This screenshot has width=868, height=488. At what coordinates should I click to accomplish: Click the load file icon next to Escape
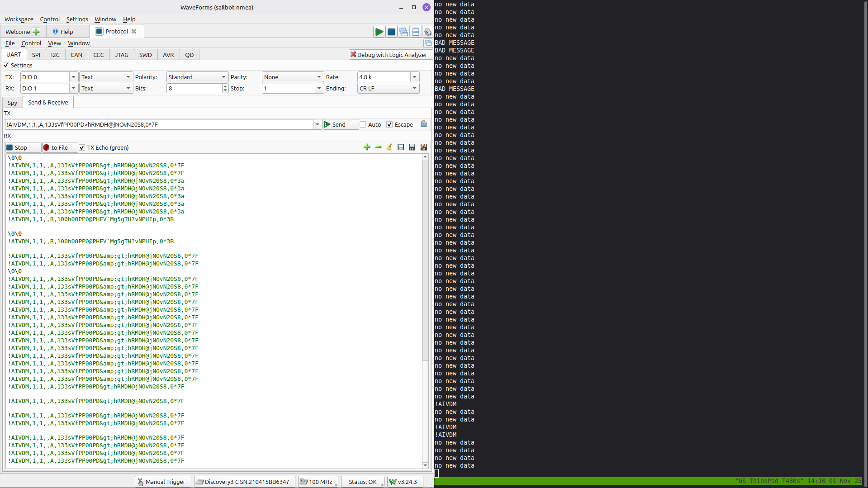tap(424, 124)
